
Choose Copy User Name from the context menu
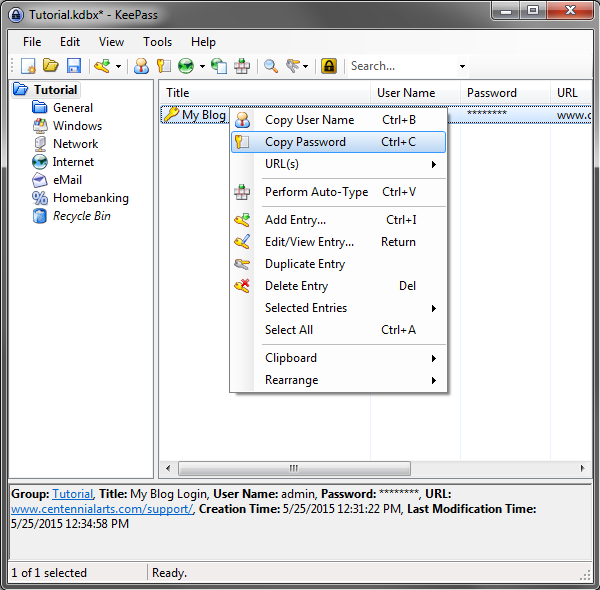[x=339, y=120]
